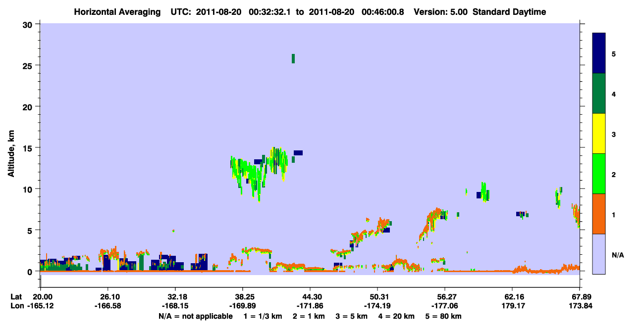Click '2 = 1 km' legend text
This screenshot has width=644, height=330.
309,316
